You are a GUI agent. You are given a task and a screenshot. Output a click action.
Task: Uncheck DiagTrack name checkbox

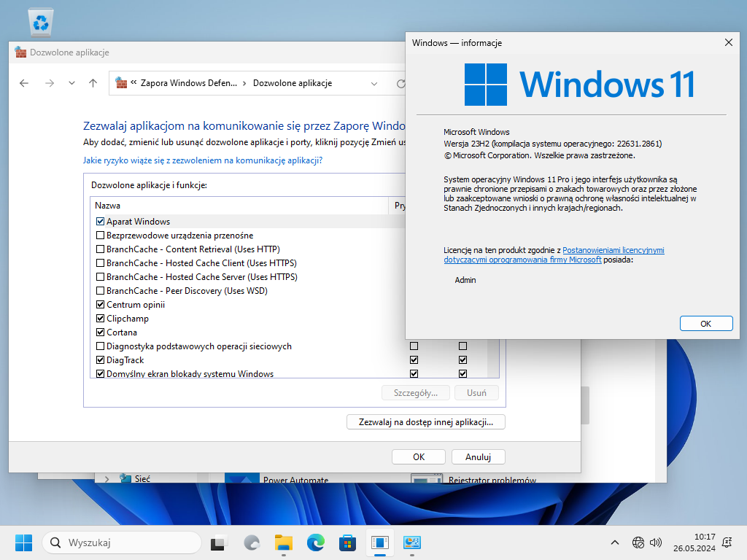click(x=100, y=360)
